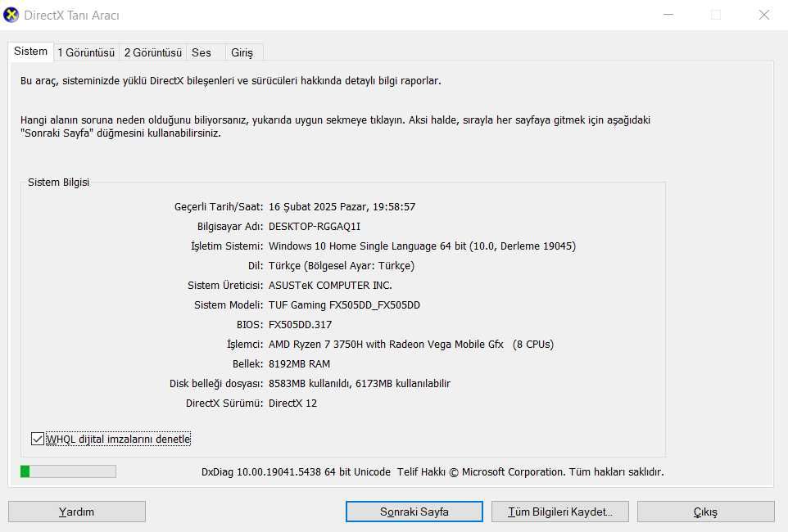Click ASUSTeK COMPUTER INC. manufacturer text

coord(330,285)
